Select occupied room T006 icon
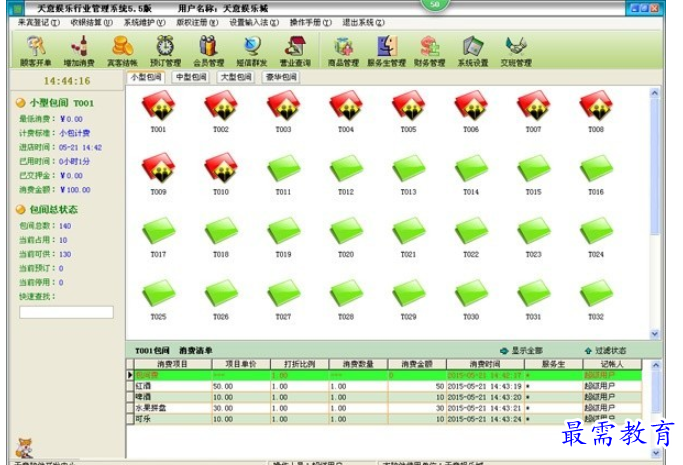Image resolution: width=683 pixels, height=465 pixels. click(471, 105)
